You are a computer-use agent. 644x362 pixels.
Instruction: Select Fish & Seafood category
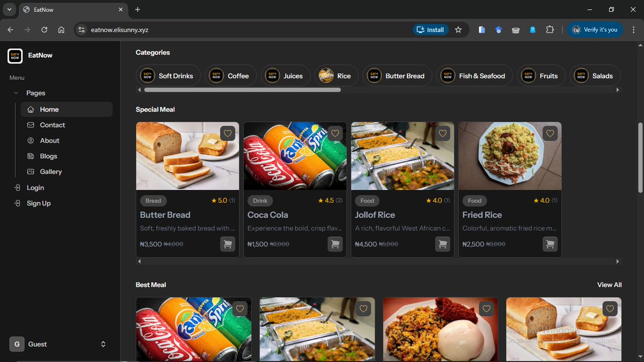click(474, 76)
